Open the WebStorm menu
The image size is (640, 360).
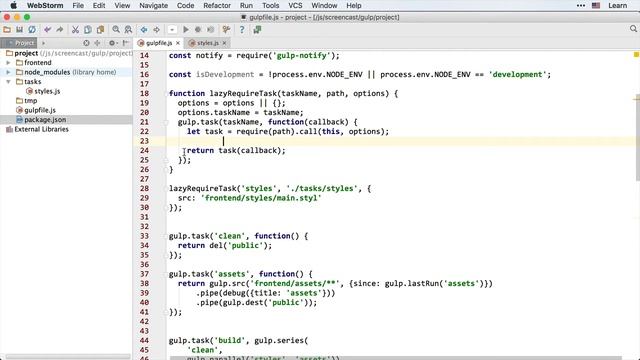coord(45,5)
